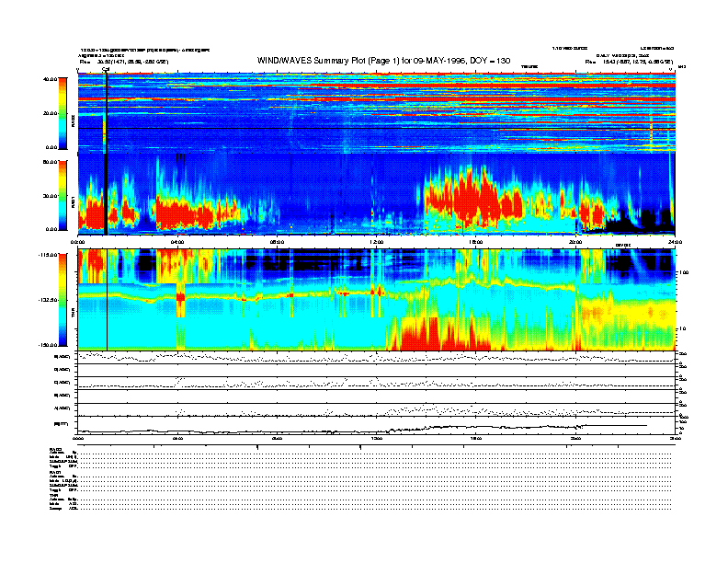This screenshot has width=728, height=563.
Task: Click the 04:00 tick under the bottom line plot
Action: 177,438
